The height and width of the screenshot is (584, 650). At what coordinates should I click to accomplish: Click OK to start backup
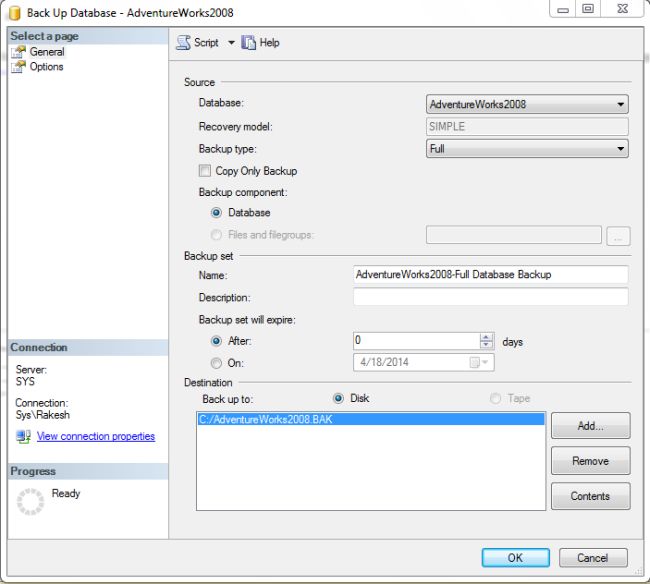point(516,558)
